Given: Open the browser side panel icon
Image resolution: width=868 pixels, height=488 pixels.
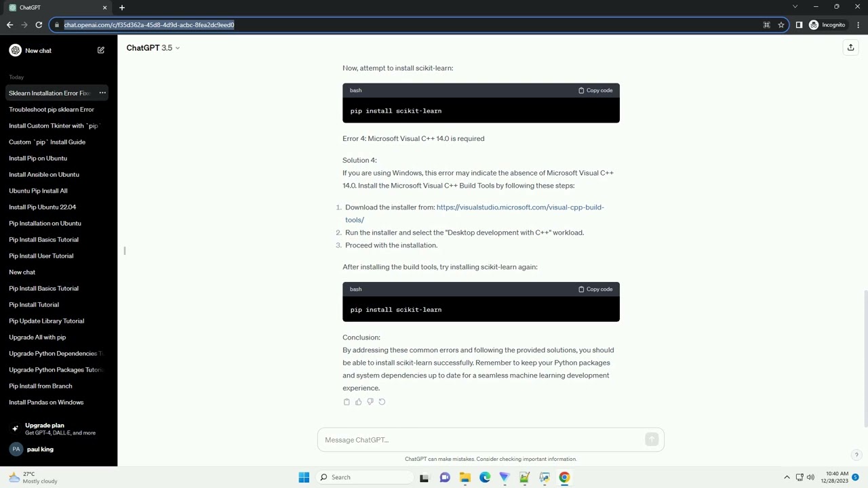Looking at the screenshot, I should (799, 25).
